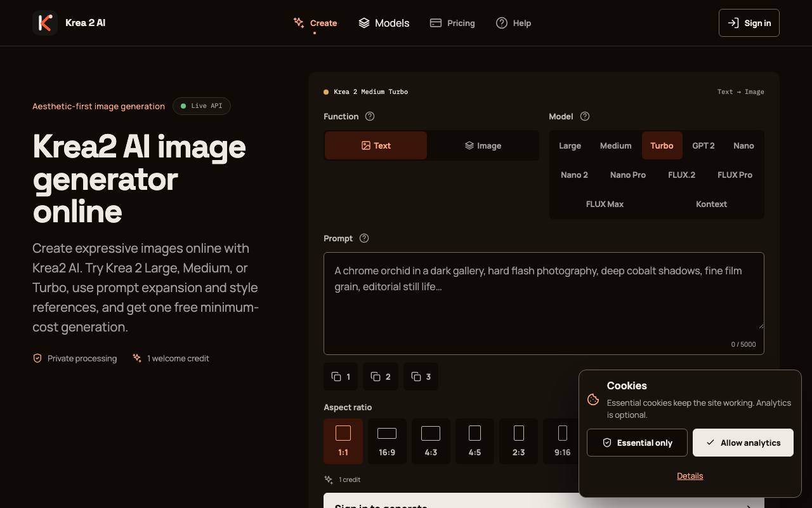The image size is (812, 508).
Task: Click the 'Krea2 AI image generator online' heading
Action: (140, 178)
